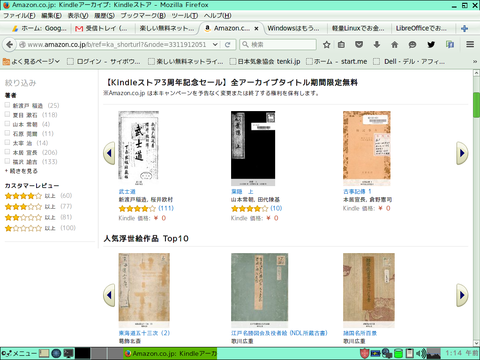Screen dimensions: 480x360
Task: Go to the Firefox home page icon
Action: click(395, 44)
